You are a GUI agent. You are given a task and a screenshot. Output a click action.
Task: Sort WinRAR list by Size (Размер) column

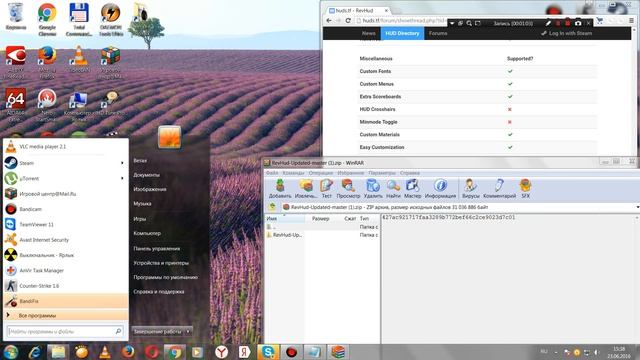[x=320, y=218]
